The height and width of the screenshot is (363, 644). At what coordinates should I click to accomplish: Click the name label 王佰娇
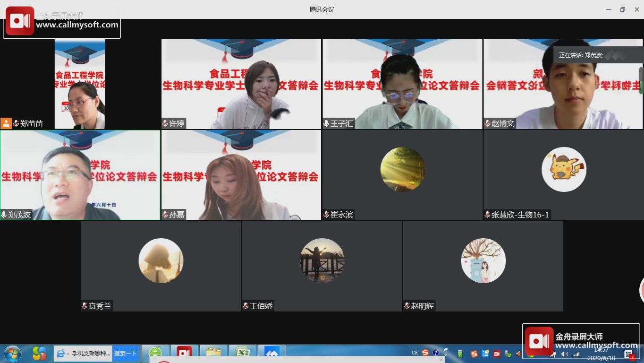pyautogui.click(x=262, y=306)
